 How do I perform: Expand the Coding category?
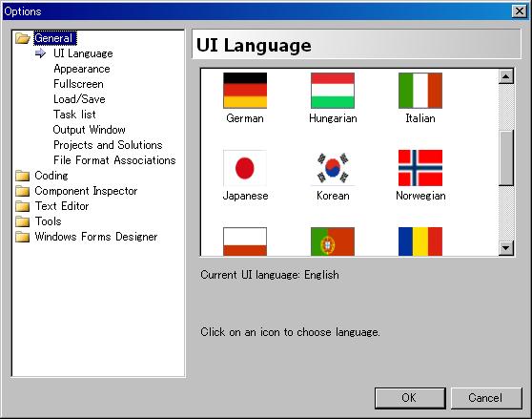(x=51, y=176)
